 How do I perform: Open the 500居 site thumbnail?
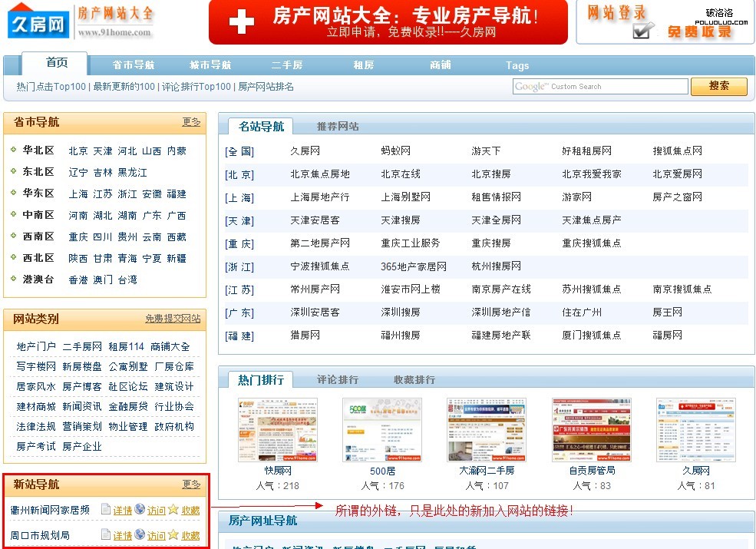coord(382,430)
